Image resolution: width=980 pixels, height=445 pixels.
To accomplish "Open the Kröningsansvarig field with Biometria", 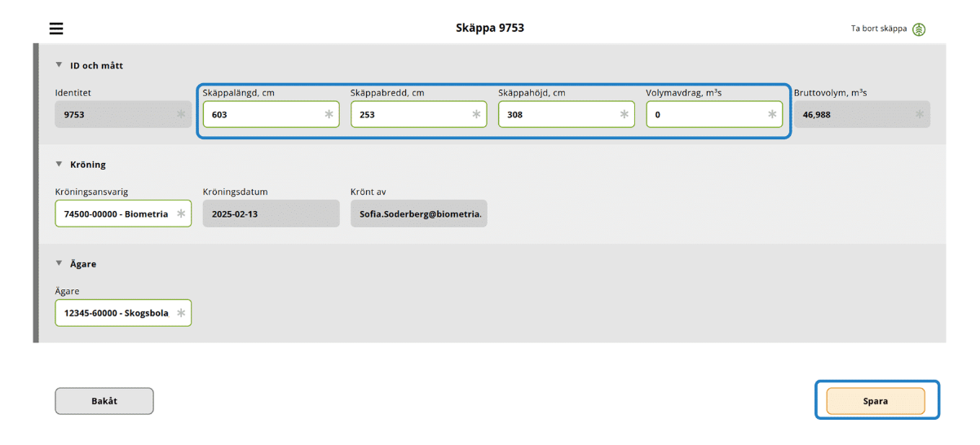I will (116, 214).
